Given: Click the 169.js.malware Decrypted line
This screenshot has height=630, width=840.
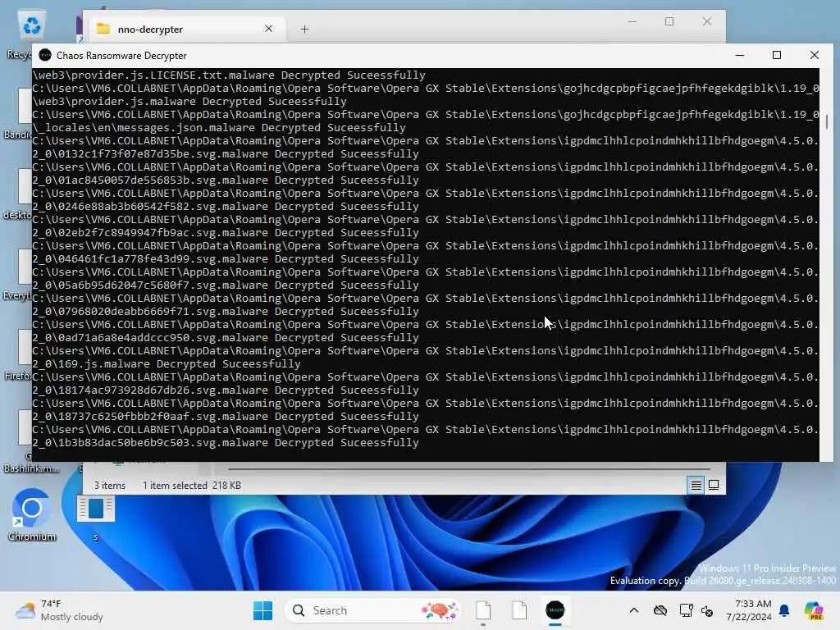Looking at the screenshot, I should [x=167, y=363].
